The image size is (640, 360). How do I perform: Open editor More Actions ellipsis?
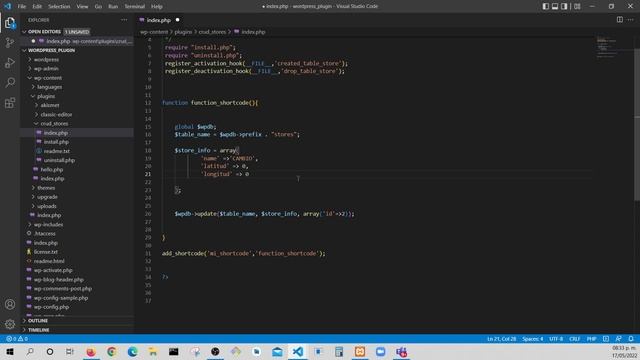(x=631, y=20)
